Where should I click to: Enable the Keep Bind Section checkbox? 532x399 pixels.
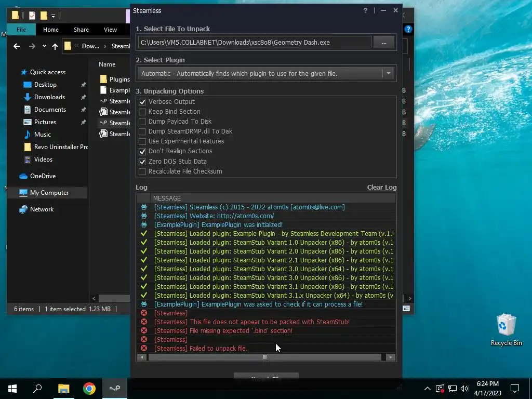[142, 112]
